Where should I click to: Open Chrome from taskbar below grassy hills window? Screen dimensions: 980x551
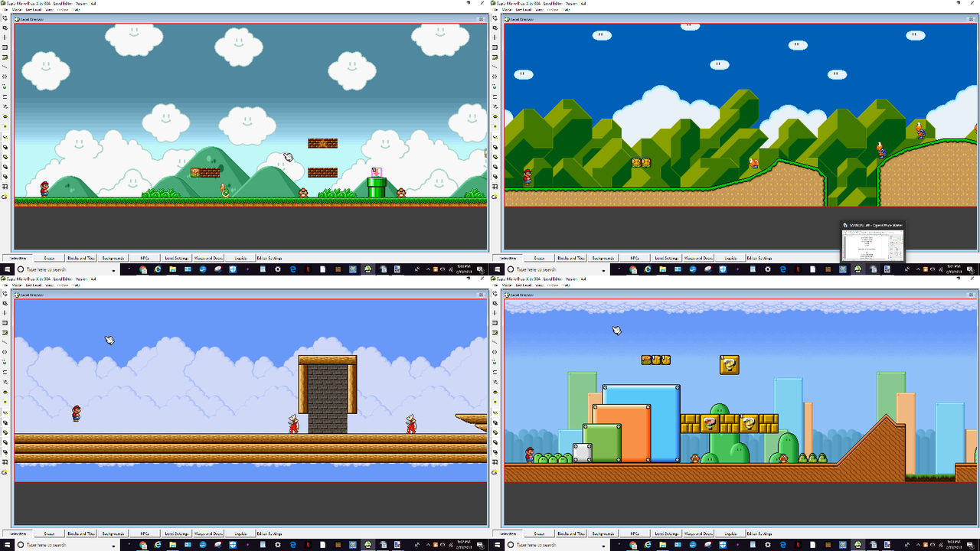[x=143, y=269]
